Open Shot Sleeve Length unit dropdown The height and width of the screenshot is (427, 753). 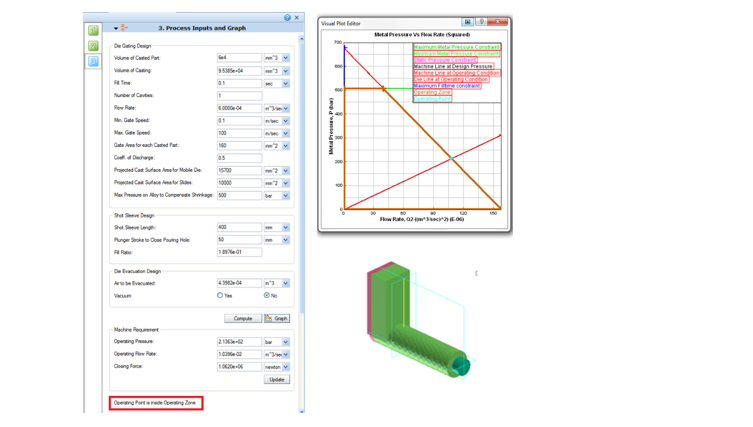tap(286, 227)
